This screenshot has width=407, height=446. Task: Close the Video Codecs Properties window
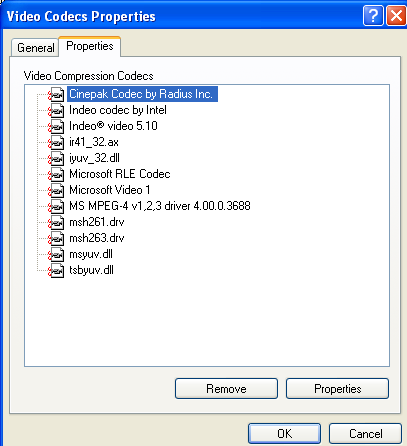(396, 15)
